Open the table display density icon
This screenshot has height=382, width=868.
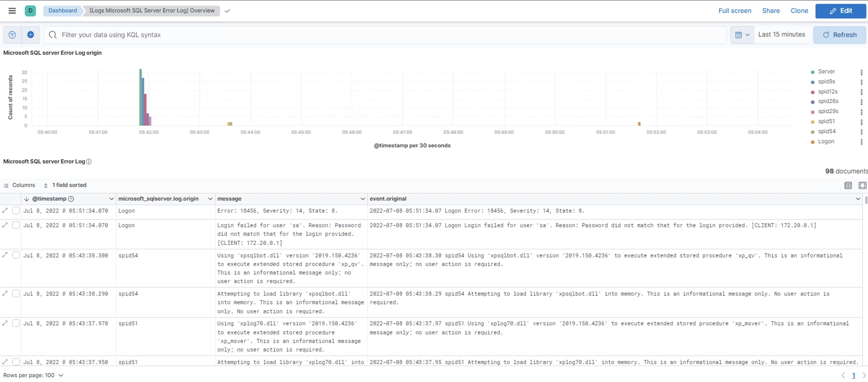pyautogui.click(x=848, y=185)
